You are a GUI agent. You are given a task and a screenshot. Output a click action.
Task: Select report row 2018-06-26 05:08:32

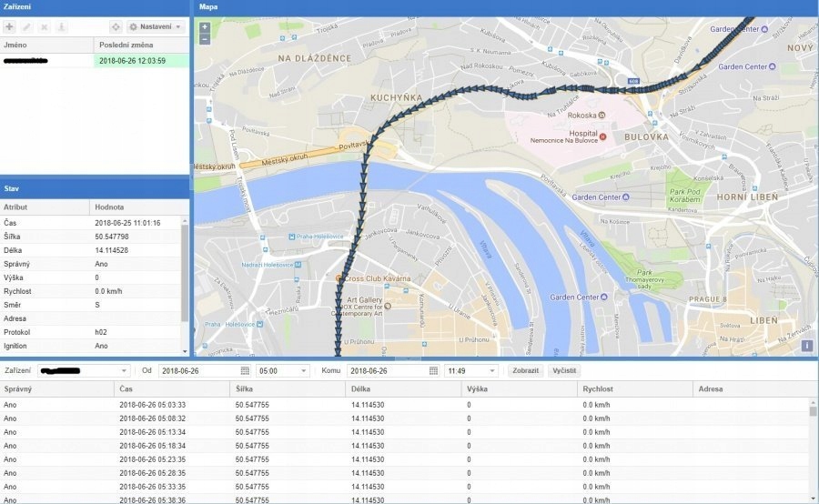(405, 418)
